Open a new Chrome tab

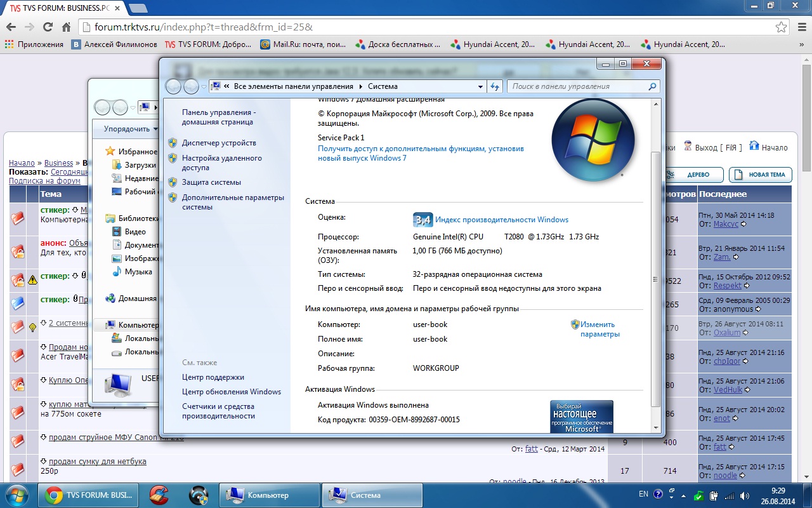138,8
